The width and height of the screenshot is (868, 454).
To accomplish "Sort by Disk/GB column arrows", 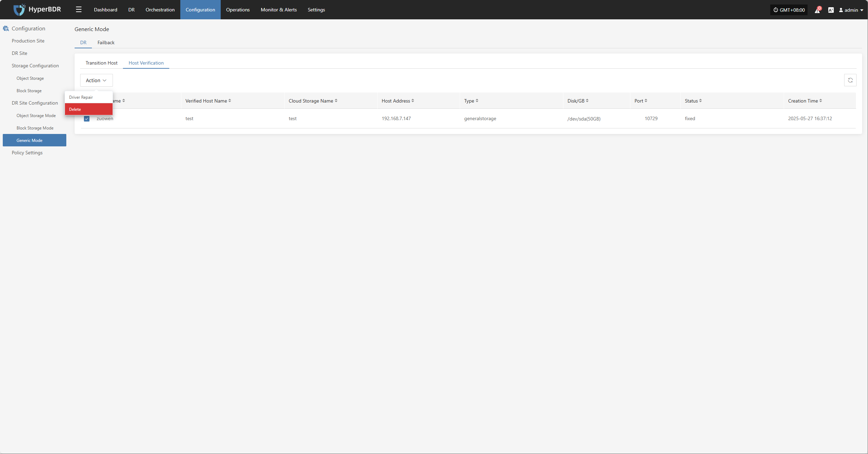I will pyautogui.click(x=587, y=101).
